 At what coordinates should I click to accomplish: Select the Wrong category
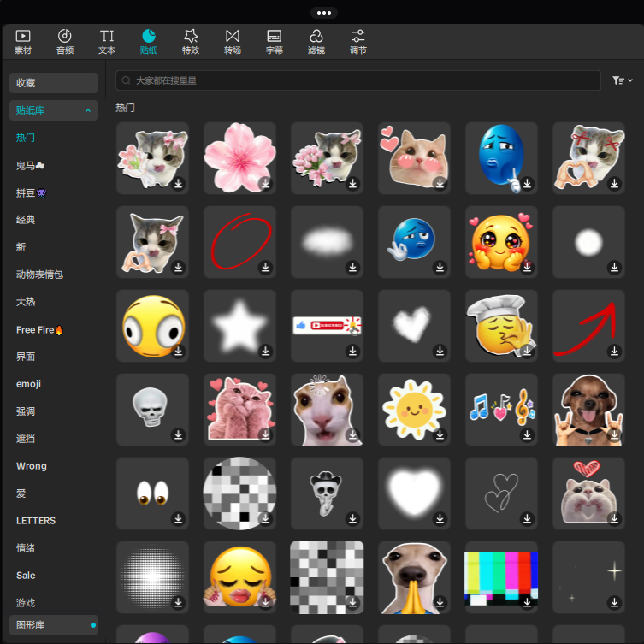point(31,466)
